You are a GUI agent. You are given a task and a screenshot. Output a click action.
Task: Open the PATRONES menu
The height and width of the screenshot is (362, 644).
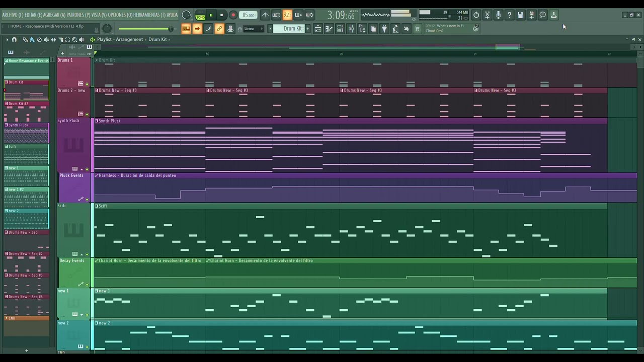pos(78,15)
